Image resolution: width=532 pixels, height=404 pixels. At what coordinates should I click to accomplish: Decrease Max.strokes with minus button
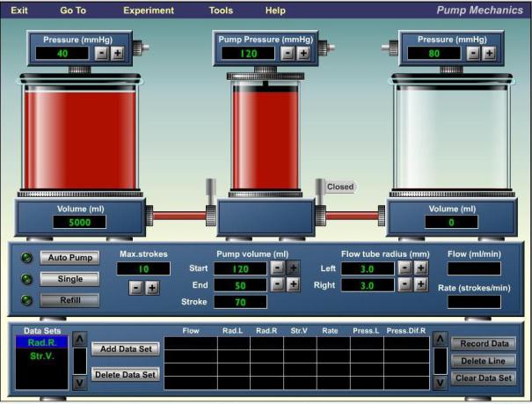pos(136,288)
